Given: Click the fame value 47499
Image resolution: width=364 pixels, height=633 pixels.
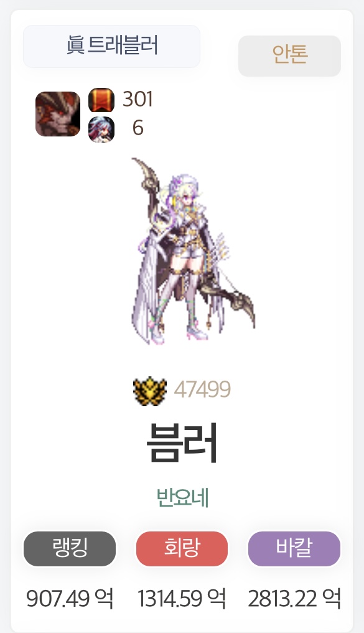Looking at the screenshot, I should (202, 389).
